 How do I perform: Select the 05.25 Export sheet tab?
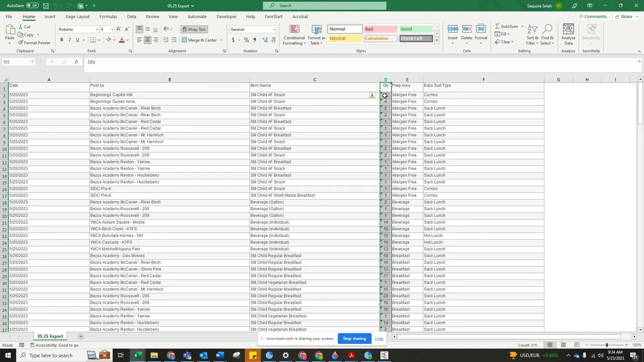50,336
